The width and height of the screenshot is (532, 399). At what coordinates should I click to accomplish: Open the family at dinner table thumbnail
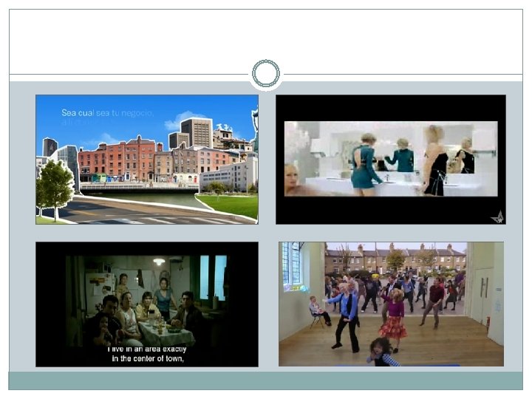point(147,304)
